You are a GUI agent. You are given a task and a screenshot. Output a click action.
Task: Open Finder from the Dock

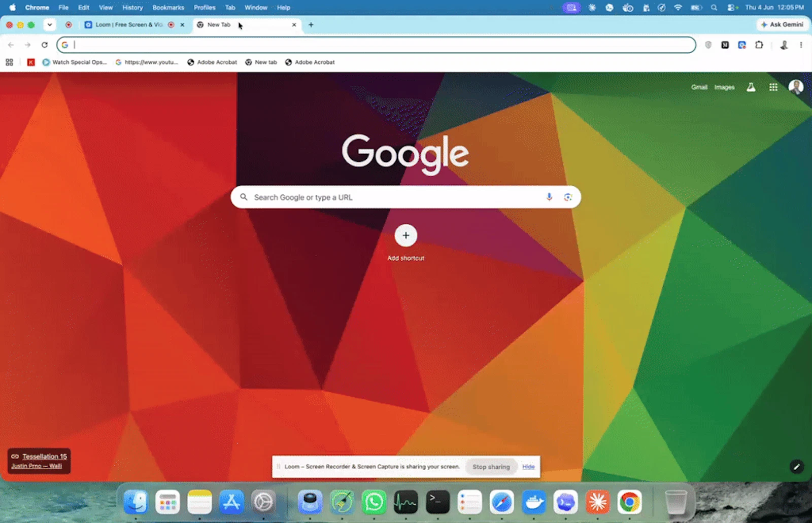tap(136, 502)
